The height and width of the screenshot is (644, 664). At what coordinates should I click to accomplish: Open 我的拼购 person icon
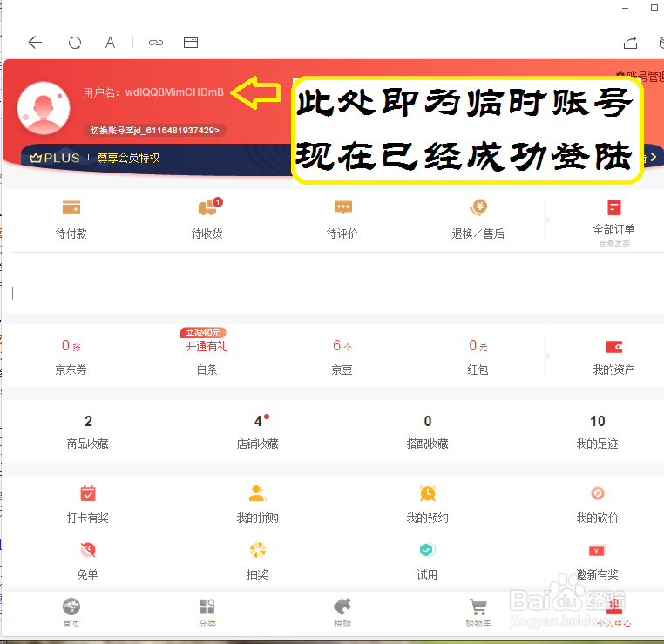tap(257, 493)
